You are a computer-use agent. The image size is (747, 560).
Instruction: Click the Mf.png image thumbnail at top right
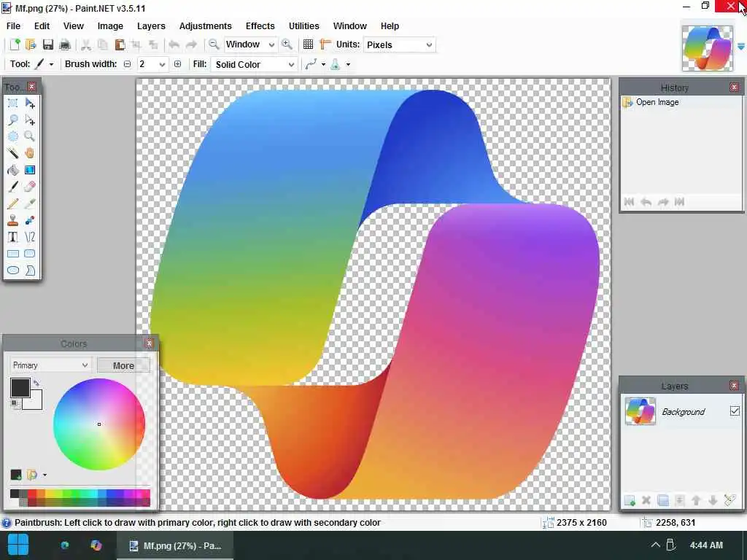708,47
